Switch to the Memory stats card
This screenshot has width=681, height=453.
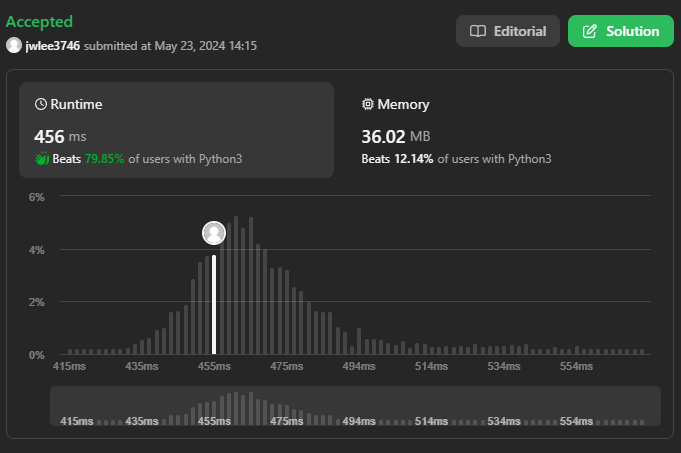pyautogui.click(x=500, y=130)
